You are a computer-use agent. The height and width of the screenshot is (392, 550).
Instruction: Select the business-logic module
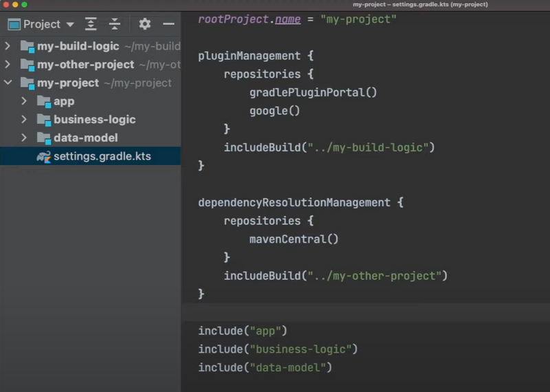(95, 120)
